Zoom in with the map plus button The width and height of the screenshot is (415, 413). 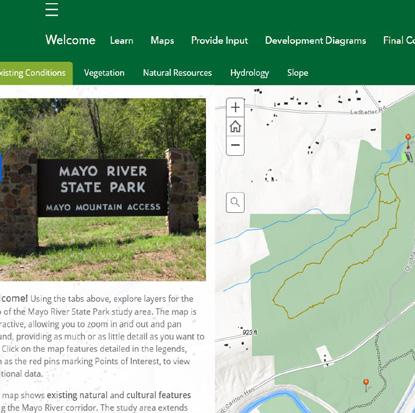[235, 107]
